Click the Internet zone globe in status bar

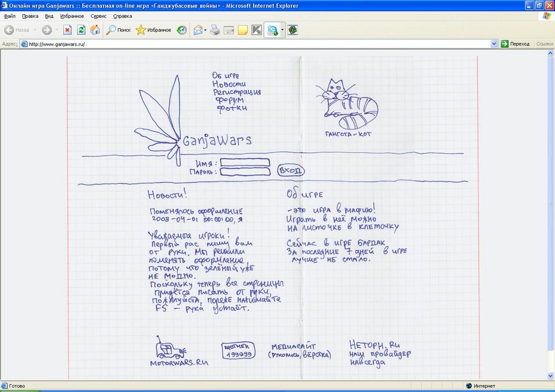(469, 385)
